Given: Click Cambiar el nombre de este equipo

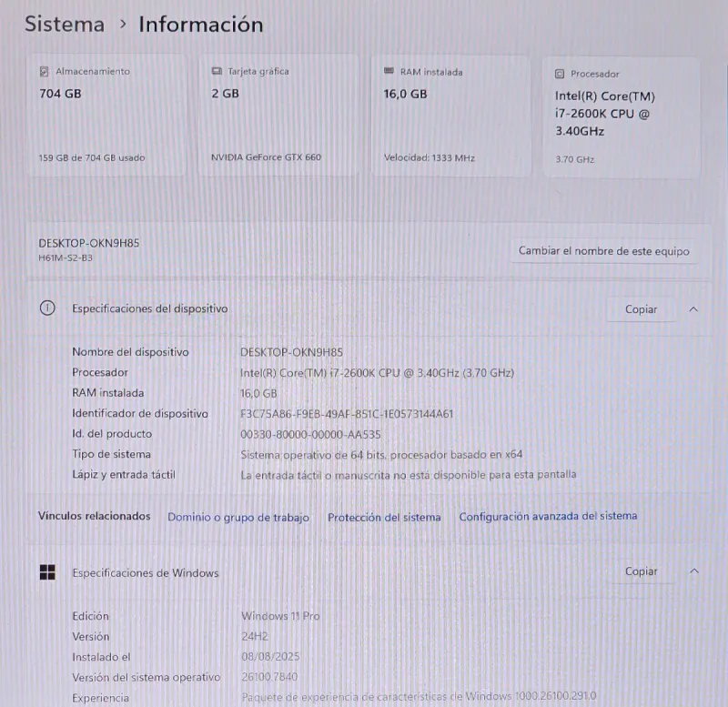Looking at the screenshot, I should (603, 251).
